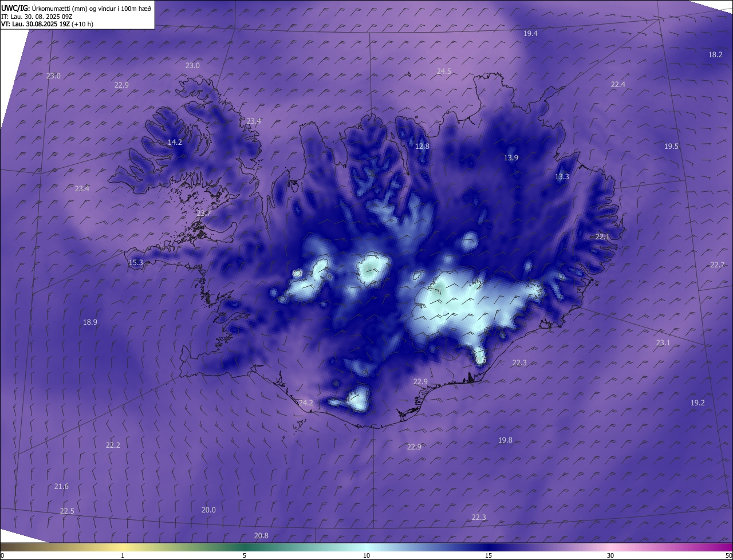This screenshot has width=733, height=560.
Task: Click the 22.5 value label
Action: pyautogui.click(x=67, y=511)
